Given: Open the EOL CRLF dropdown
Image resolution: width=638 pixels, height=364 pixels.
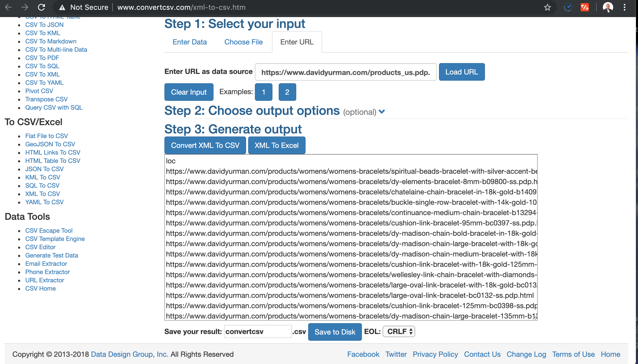Looking at the screenshot, I should (x=399, y=331).
